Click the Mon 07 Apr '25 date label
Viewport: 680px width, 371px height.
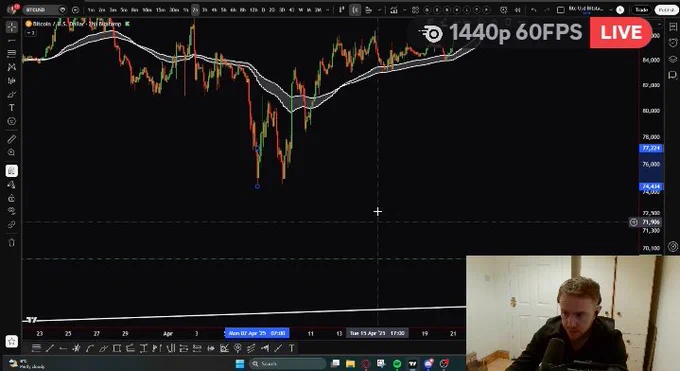click(x=257, y=333)
